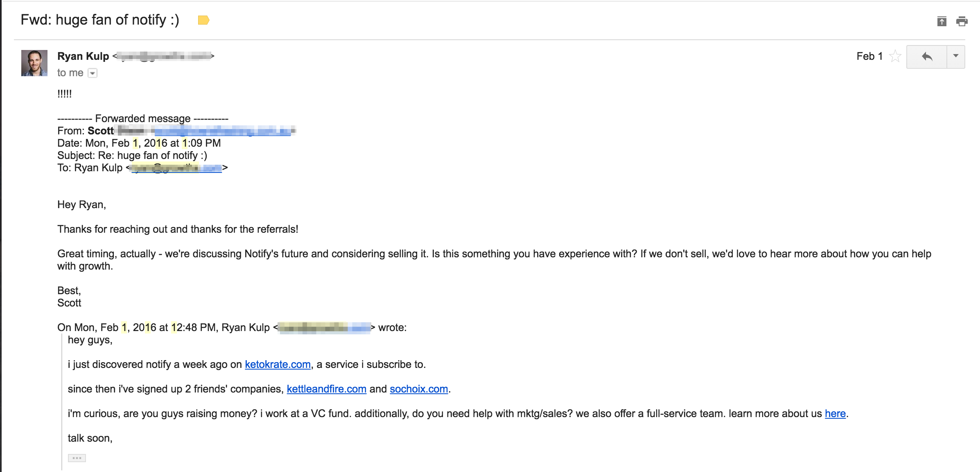Open the ketokrate.com link
This screenshot has width=980, height=472.
click(278, 364)
